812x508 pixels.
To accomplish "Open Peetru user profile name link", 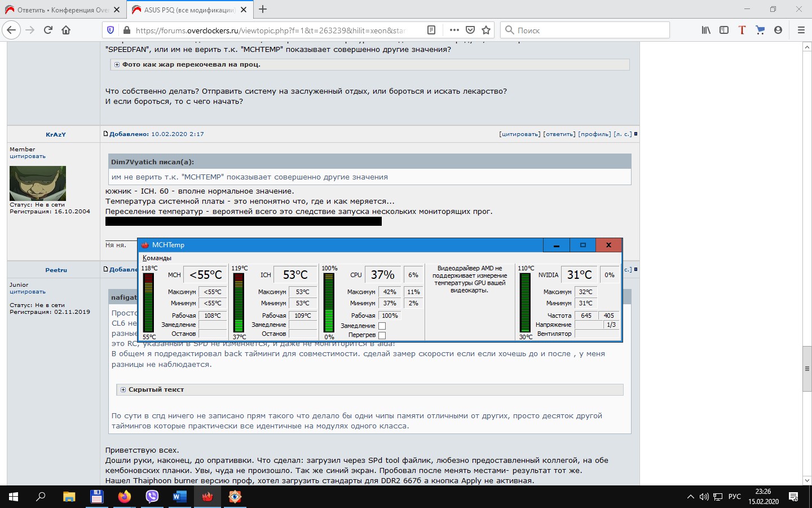I will tap(56, 270).
